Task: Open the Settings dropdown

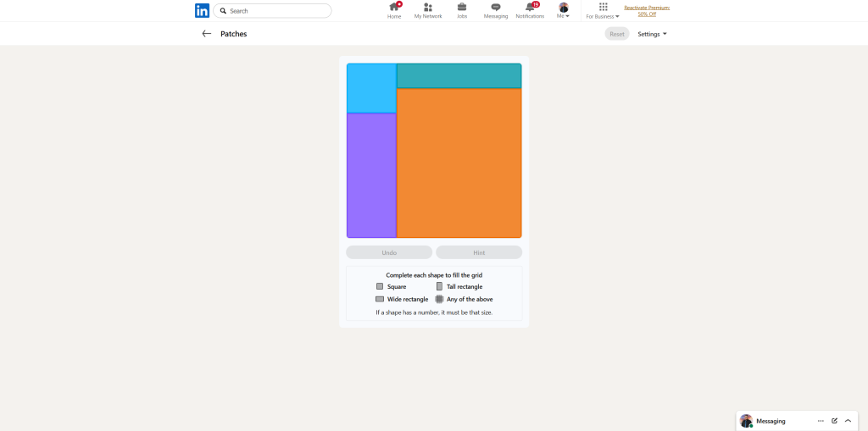Action: click(x=652, y=34)
